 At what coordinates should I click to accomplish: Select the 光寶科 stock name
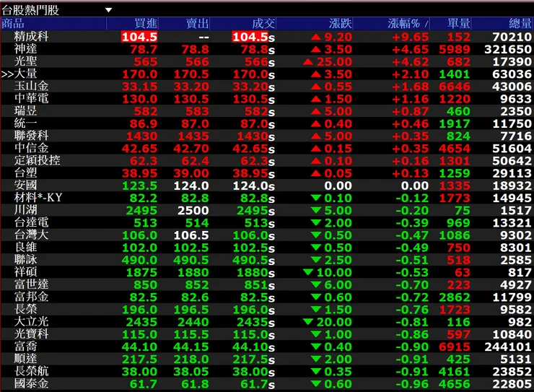point(31,334)
